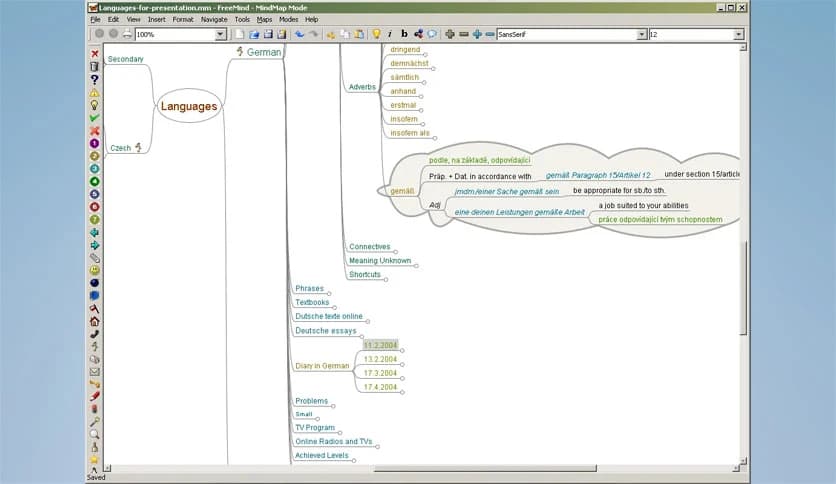836x484 pixels.
Task: Create a new map with New icon
Action: pos(239,34)
